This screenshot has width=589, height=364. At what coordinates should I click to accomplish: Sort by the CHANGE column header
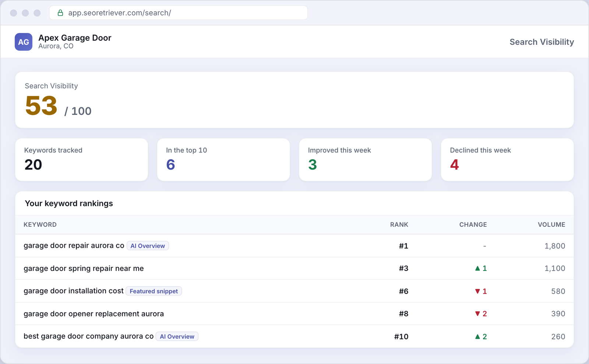click(473, 225)
